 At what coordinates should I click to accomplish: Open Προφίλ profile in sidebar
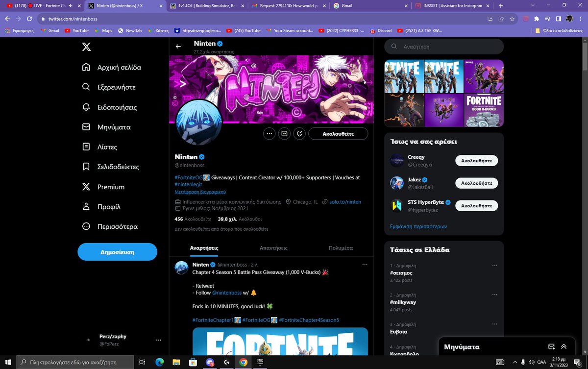pyautogui.click(x=101, y=207)
